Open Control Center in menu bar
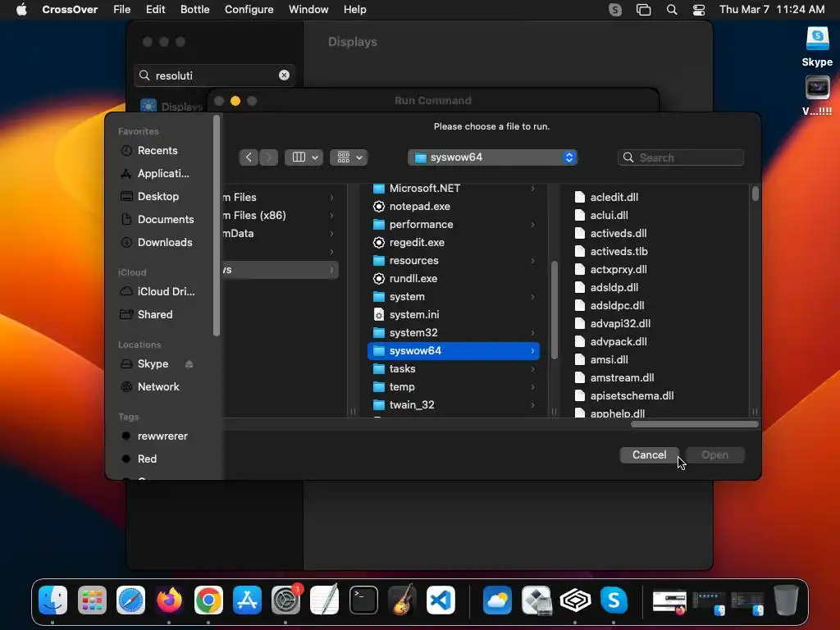The height and width of the screenshot is (630, 840). pyautogui.click(x=699, y=10)
